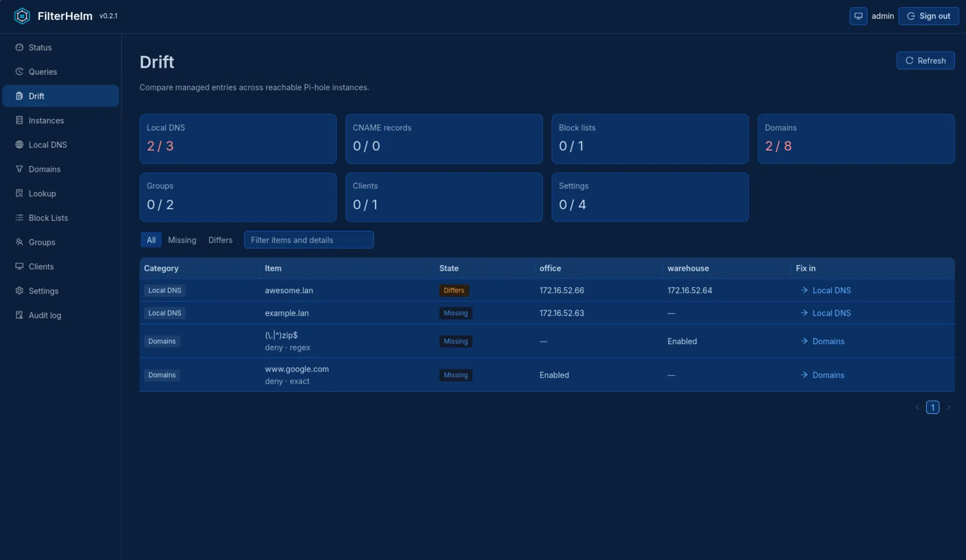Screen dimensions: 966x560
Task: Click the FilterHelm logo icon
Action: [x=22, y=16]
